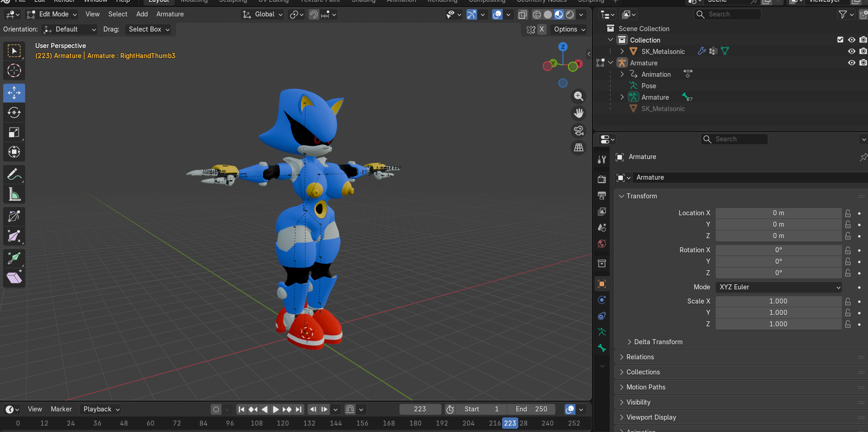Switch to solid viewport shading
Image resolution: width=868 pixels, height=432 pixels.
(x=548, y=15)
